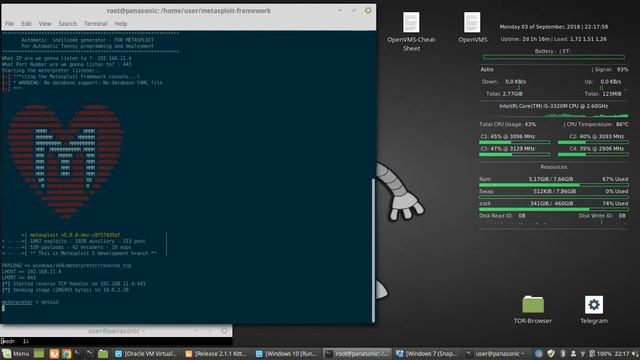Click the Intel Core i5-3320M CPU label
The height and width of the screenshot is (360, 640).
[553, 106]
